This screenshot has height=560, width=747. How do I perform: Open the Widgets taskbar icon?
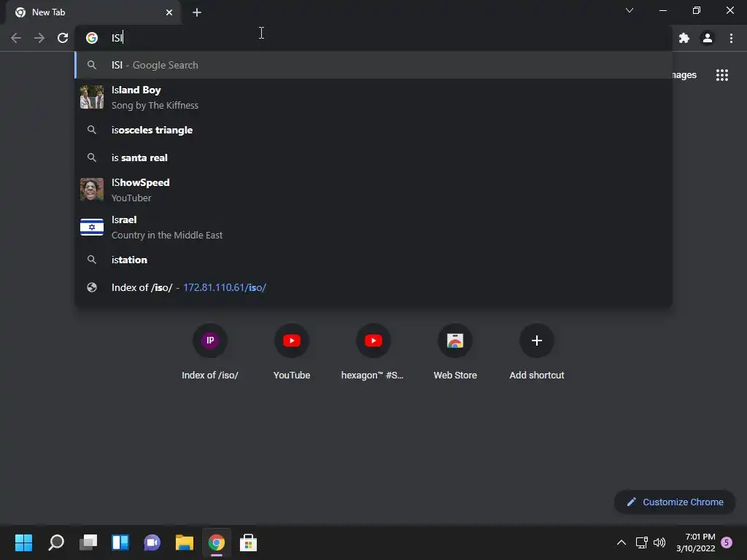tap(120, 542)
